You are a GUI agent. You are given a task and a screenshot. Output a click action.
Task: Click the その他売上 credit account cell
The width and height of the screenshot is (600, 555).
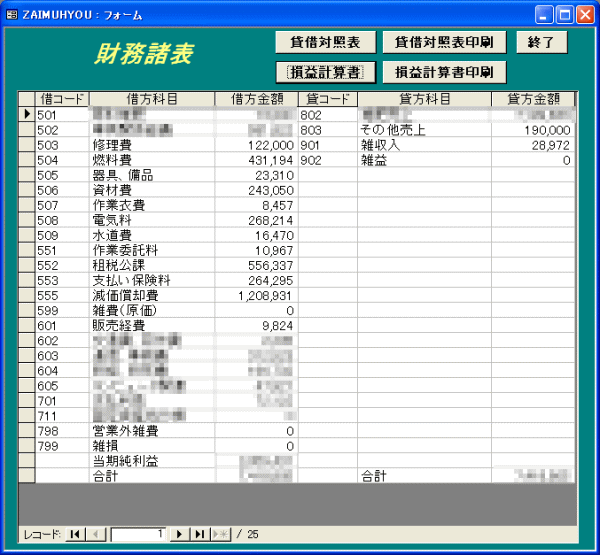click(424, 130)
